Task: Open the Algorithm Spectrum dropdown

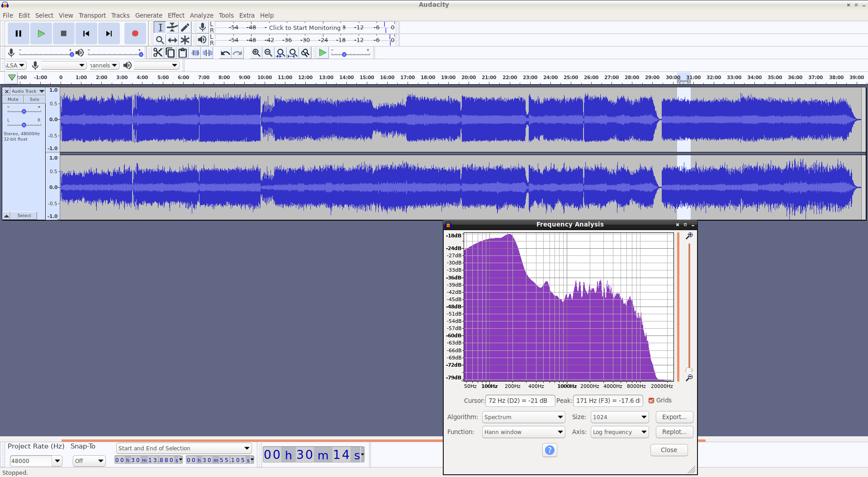Action: point(523,417)
